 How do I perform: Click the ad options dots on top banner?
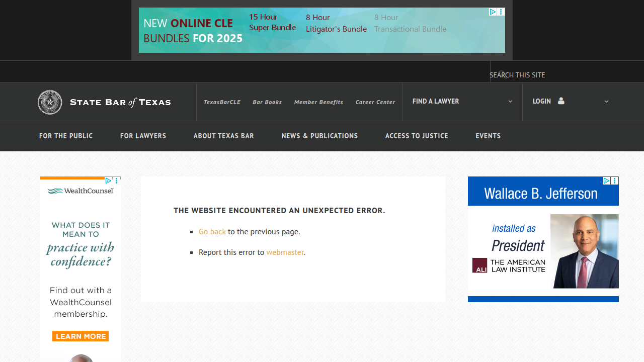501,12
